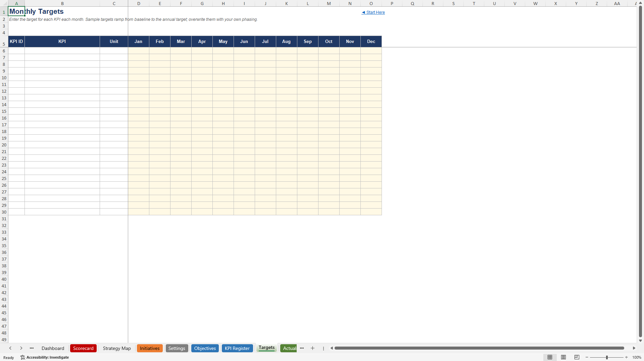Image resolution: width=644 pixels, height=361 pixels.
Task: Open the Initiatives sheet tab
Action: 150,348
